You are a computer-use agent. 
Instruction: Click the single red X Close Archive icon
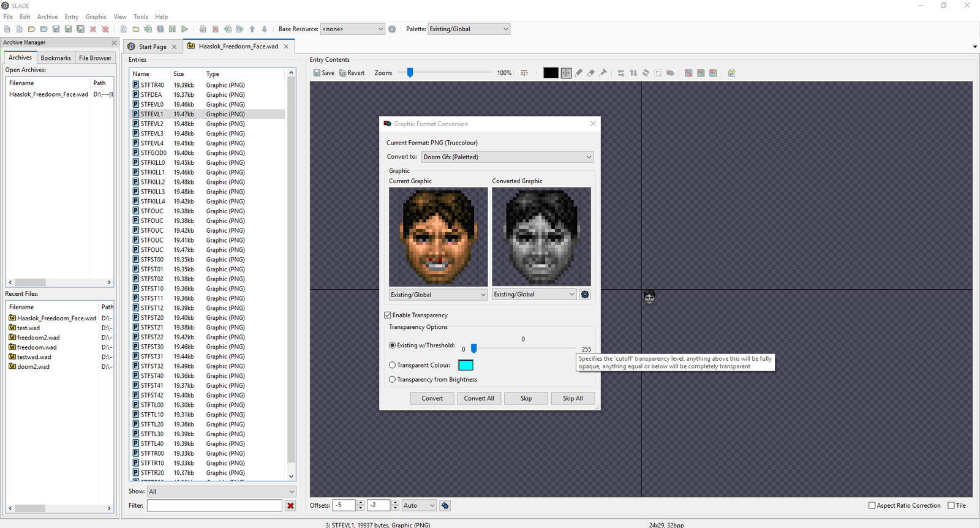coord(93,29)
